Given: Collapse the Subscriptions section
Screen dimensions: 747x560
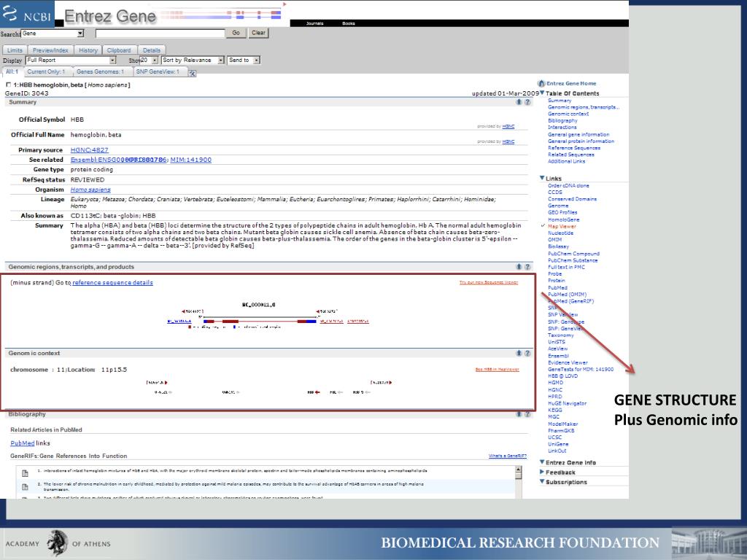Looking at the screenshot, I should 542,481.
